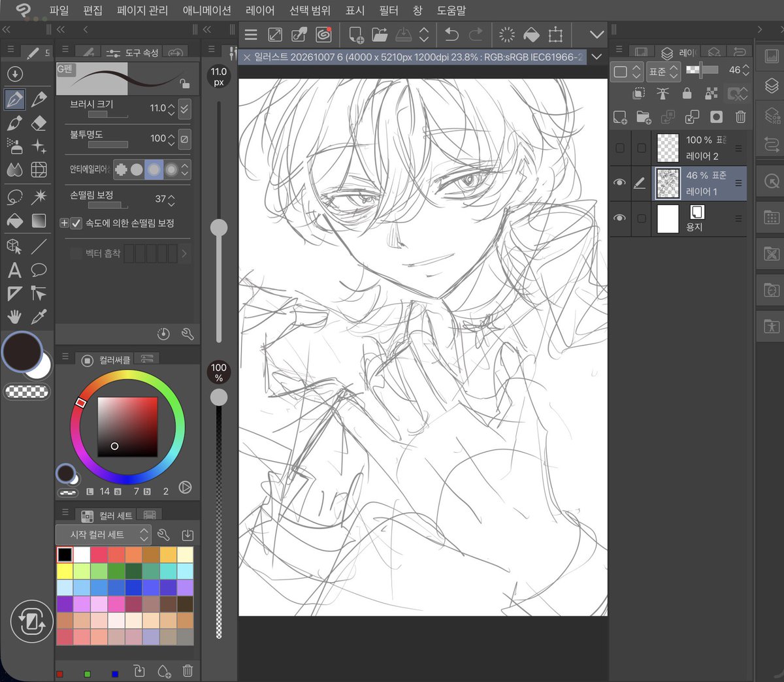Click the Clear dotted-circle icon in the command bar
This screenshot has width=784, height=682.
pos(506,35)
